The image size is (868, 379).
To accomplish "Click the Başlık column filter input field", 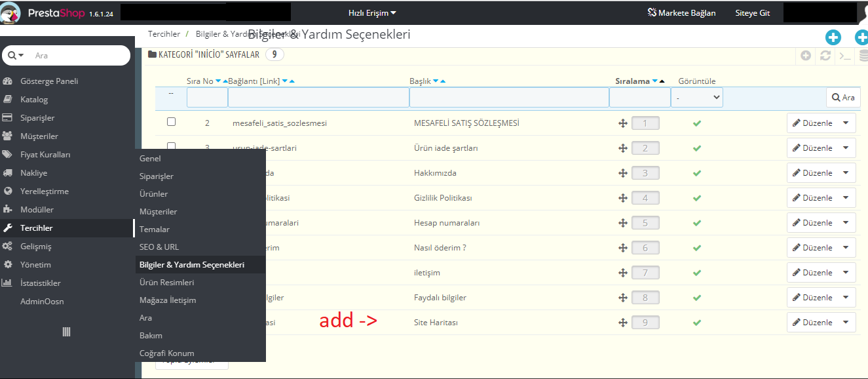I will click(x=509, y=98).
